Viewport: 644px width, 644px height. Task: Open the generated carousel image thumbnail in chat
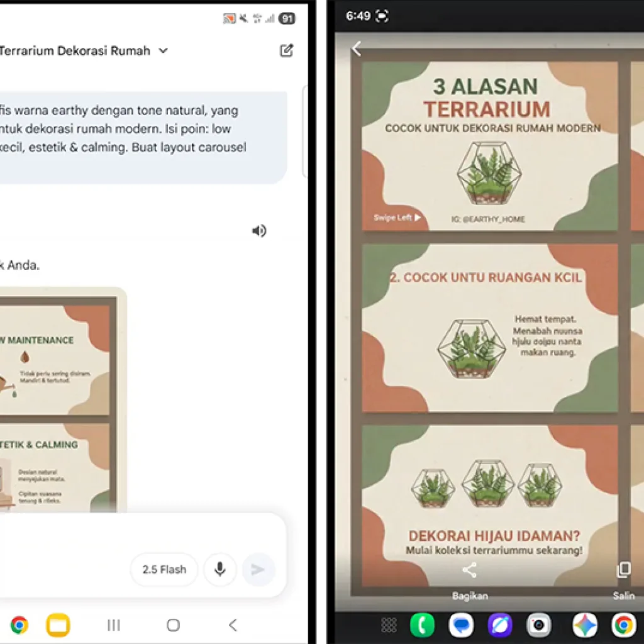64,399
